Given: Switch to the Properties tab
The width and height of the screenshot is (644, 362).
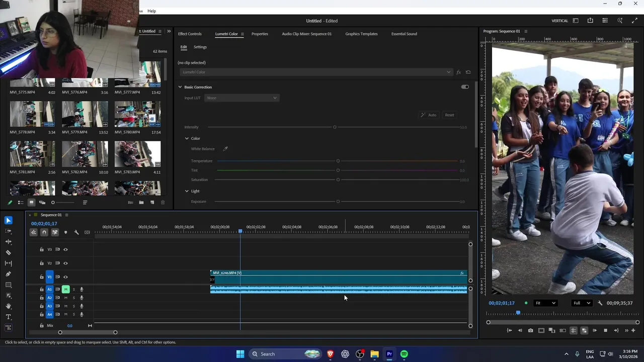Looking at the screenshot, I should [260, 34].
